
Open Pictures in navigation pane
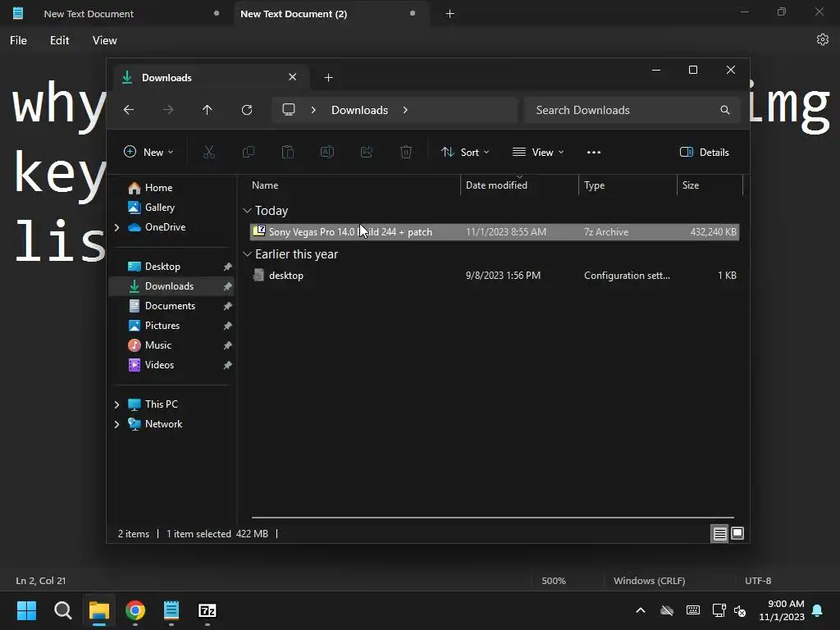162,326
